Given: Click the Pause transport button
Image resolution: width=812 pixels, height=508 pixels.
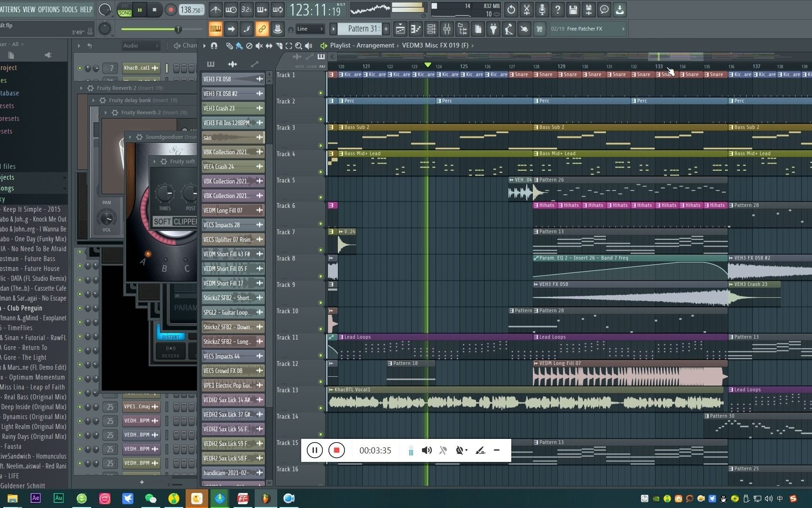Looking at the screenshot, I should (x=140, y=9).
